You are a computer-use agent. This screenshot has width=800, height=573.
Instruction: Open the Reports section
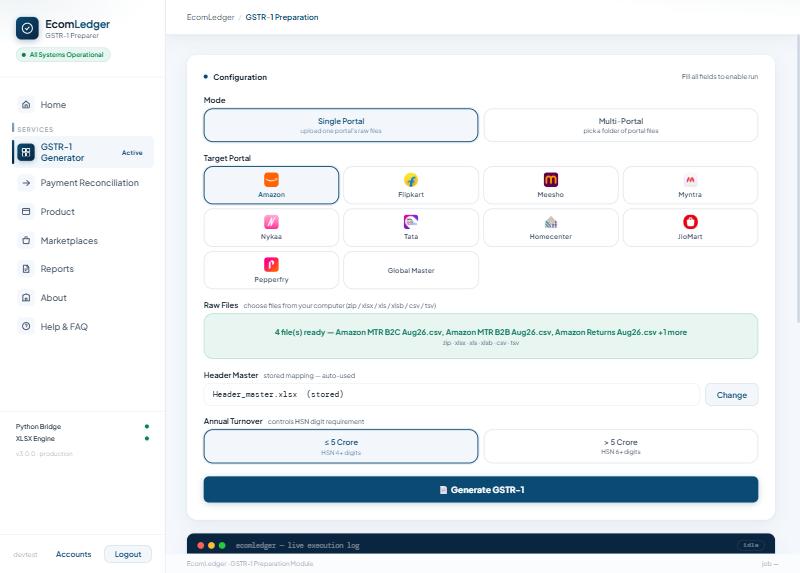[83, 269]
